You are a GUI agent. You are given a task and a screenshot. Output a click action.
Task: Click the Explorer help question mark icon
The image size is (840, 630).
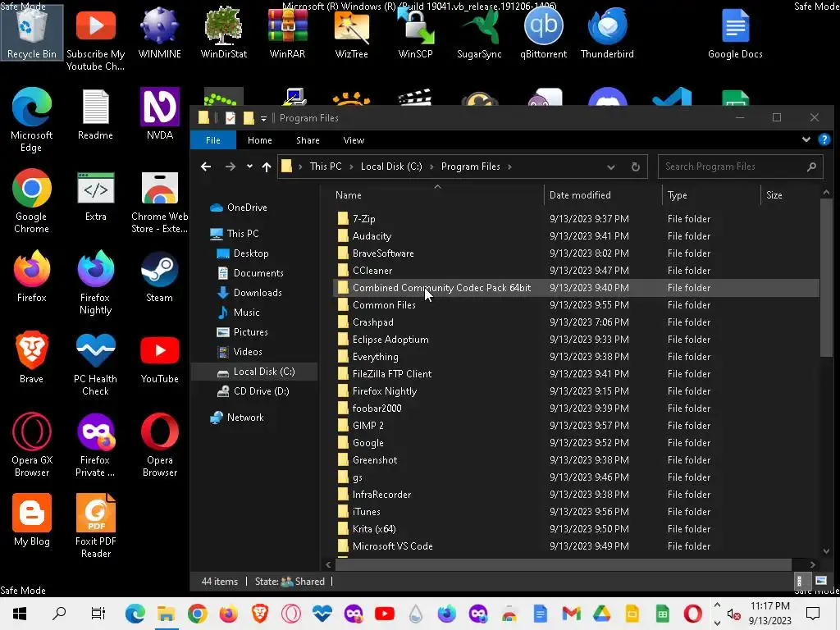824,139
